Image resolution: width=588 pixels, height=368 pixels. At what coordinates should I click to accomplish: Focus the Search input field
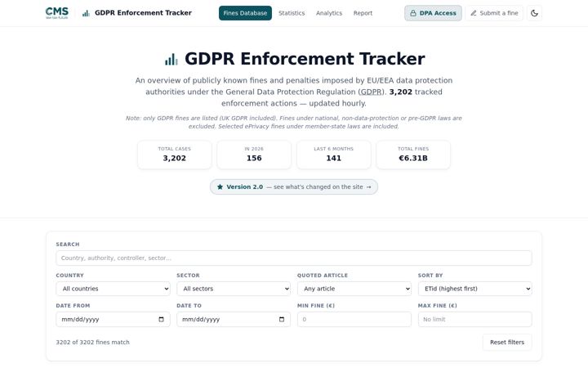(x=294, y=258)
